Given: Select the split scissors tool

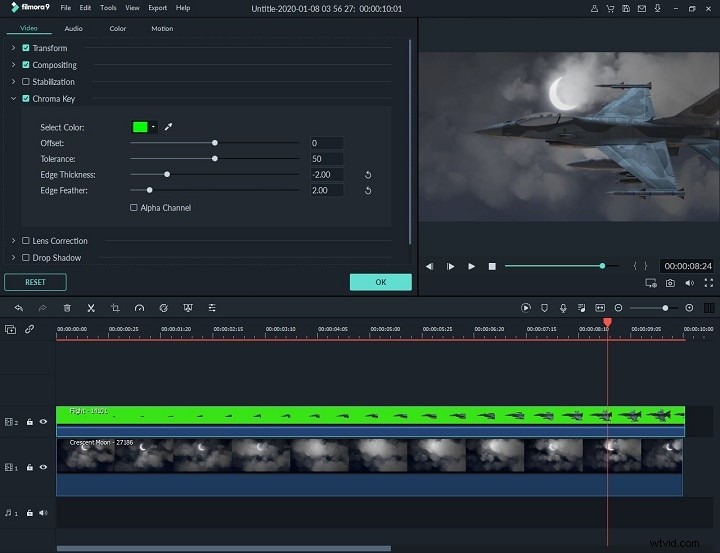Looking at the screenshot, I should point(91,308).
